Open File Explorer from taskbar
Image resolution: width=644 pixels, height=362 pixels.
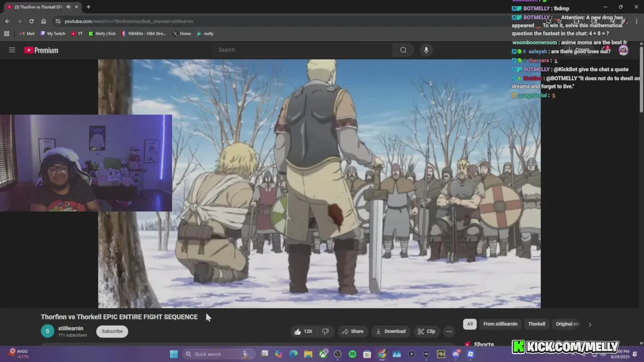pyautogui.click(x=308, y=354)
